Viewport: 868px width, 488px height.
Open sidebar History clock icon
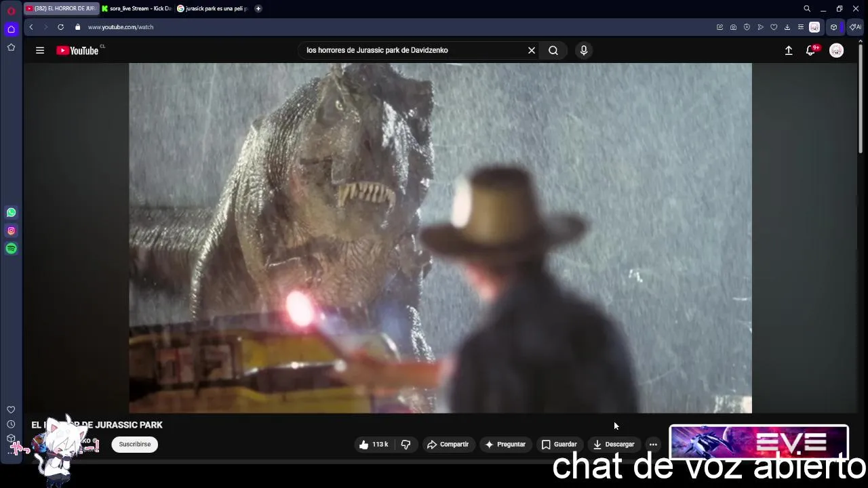tap(11, 424)
